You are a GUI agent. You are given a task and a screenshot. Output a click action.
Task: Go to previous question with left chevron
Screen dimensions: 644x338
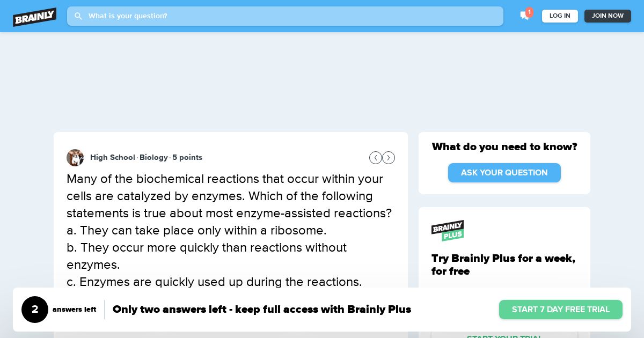pos(376,158)
